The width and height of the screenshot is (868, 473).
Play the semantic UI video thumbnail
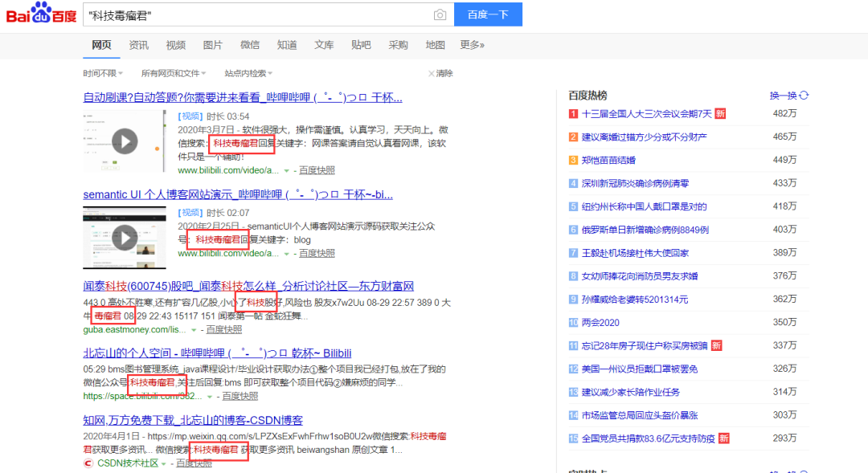tap(125, 238)
